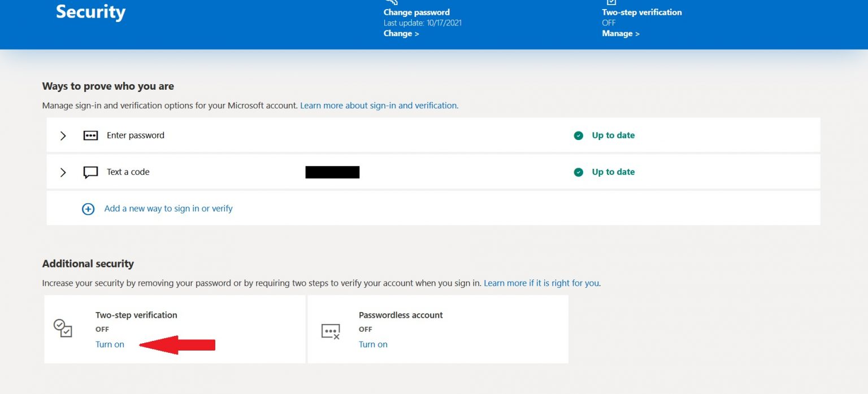This screenshot has height=394, width=868.
Task: Click the Up to date label for Enter password
Action: pos(613,135)
